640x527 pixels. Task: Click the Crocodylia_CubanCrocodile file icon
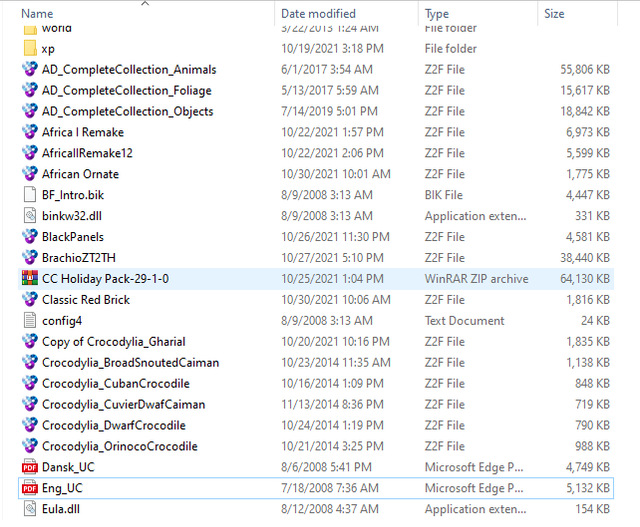pyautogui.click(x=30, y=383)
